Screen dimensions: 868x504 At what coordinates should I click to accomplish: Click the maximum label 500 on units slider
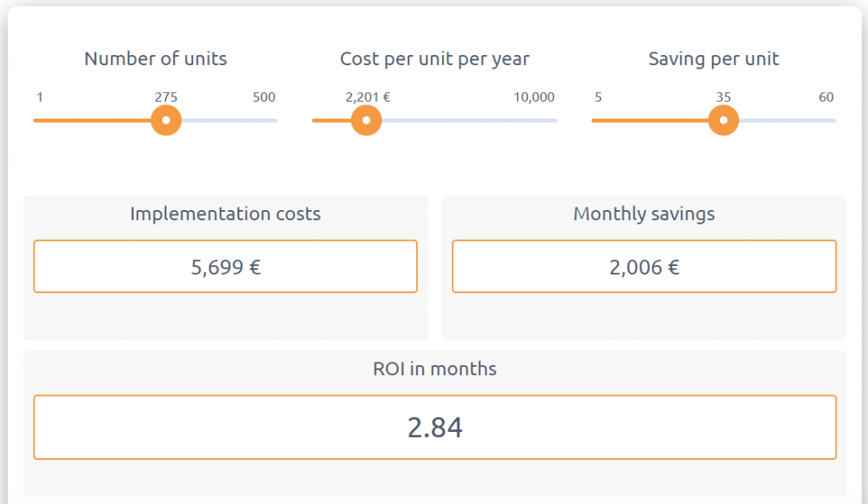point(263,97)
